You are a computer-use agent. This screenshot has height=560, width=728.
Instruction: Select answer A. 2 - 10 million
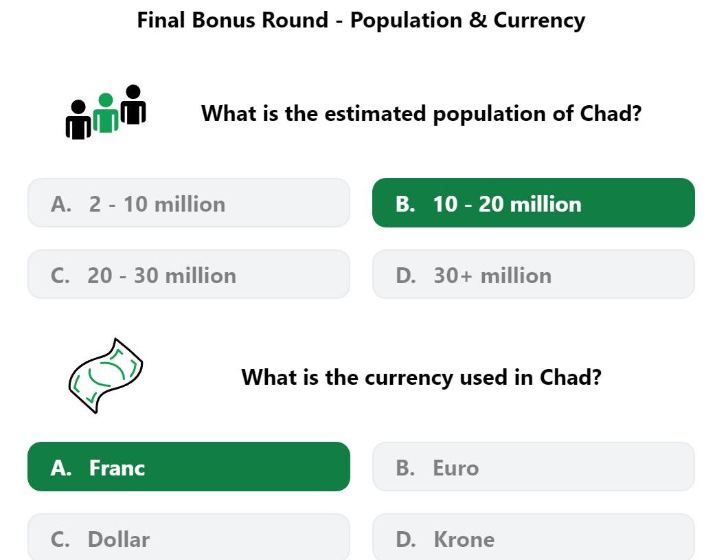click(189, 203)
